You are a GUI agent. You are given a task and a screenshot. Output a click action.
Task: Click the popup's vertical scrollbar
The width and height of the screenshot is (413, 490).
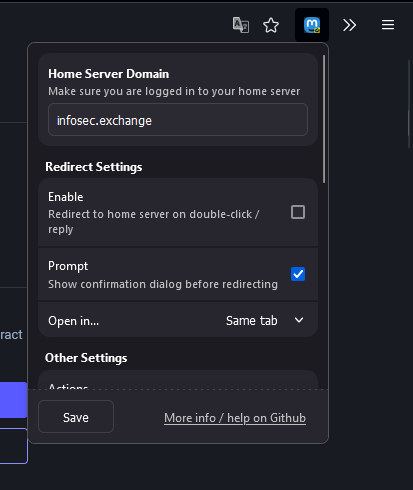(x=324, y=119)
